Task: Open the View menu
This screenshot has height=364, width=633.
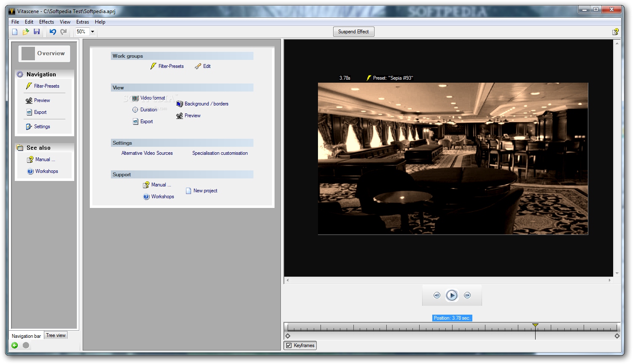Action: pyautogui.click(x=65, y=22)
